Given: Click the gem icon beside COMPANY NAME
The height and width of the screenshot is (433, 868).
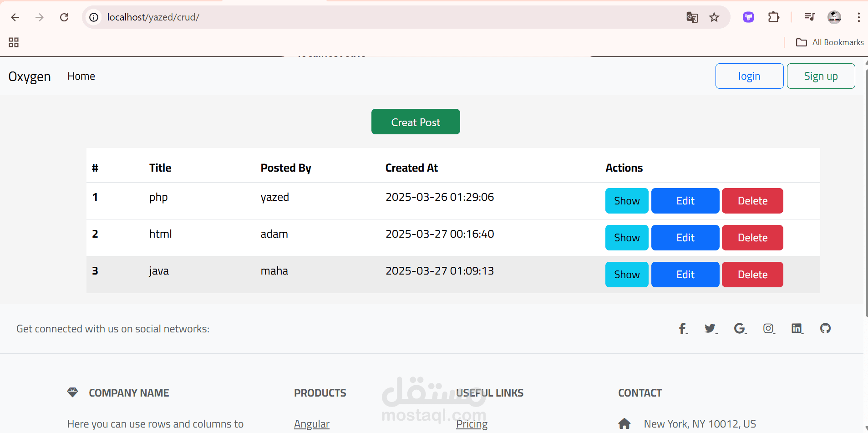Looking at the screenshot, I should tap(72, 392).
